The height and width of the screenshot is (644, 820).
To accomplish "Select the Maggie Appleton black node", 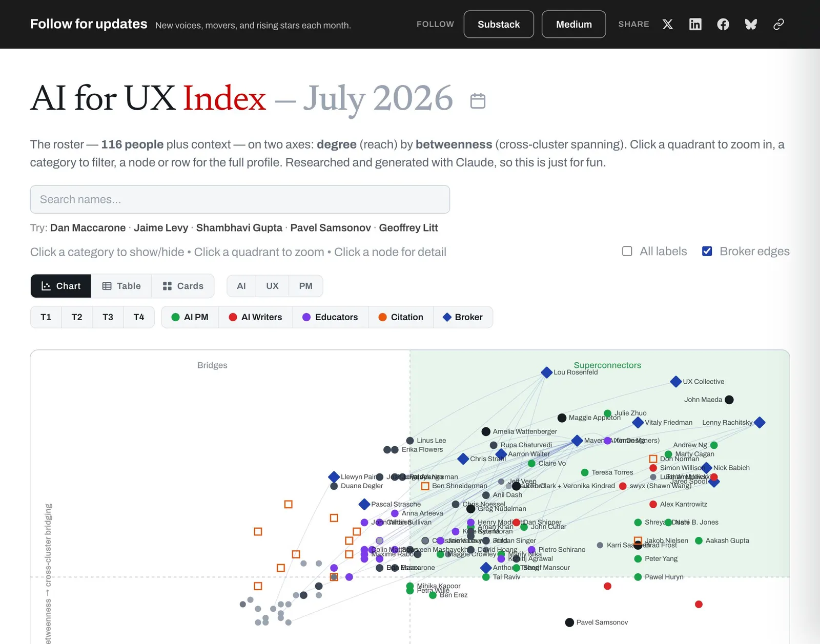I will [562, 418].
